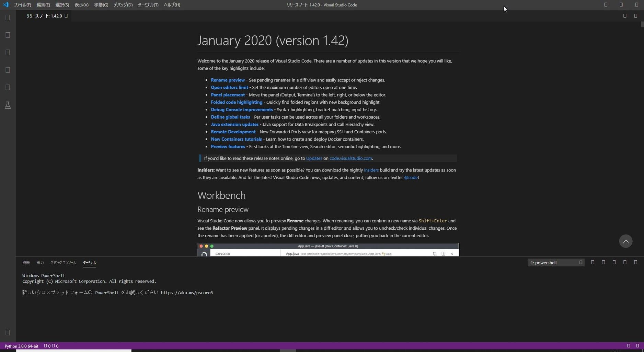Click the Workbench heading
644x352 pixels.
point(221,195)
